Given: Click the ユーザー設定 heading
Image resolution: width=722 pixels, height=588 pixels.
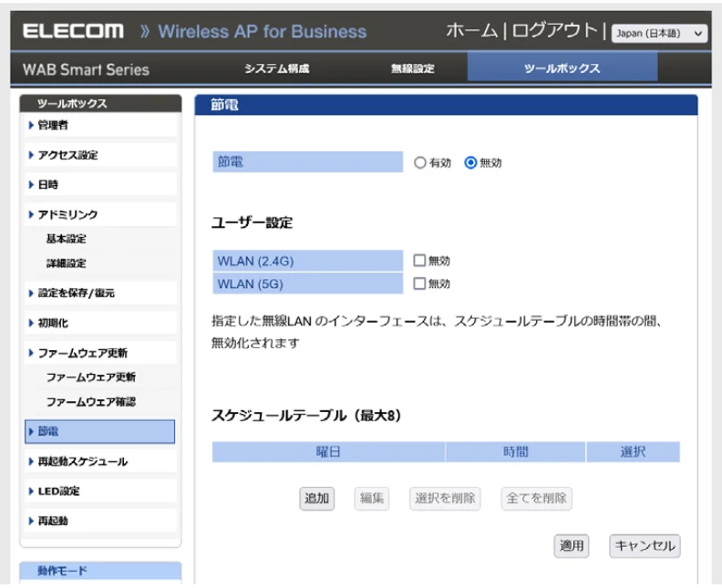Looking at the screenshot, I should pyautogui.click(x=252, y=222).
